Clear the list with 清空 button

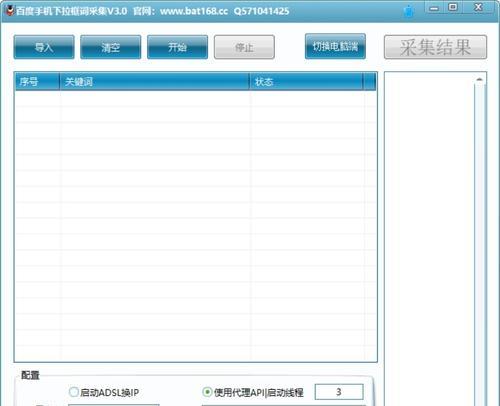[111, 47]
